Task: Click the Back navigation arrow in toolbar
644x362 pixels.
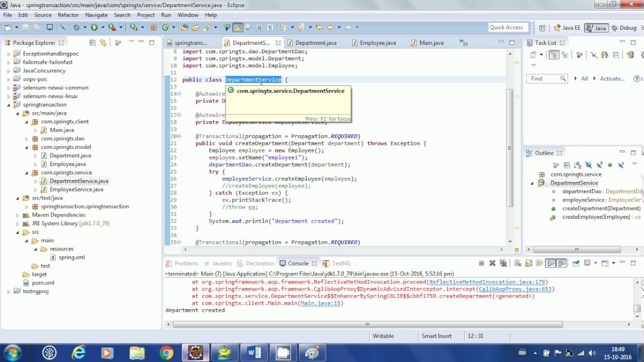Action: click(331, 28)
